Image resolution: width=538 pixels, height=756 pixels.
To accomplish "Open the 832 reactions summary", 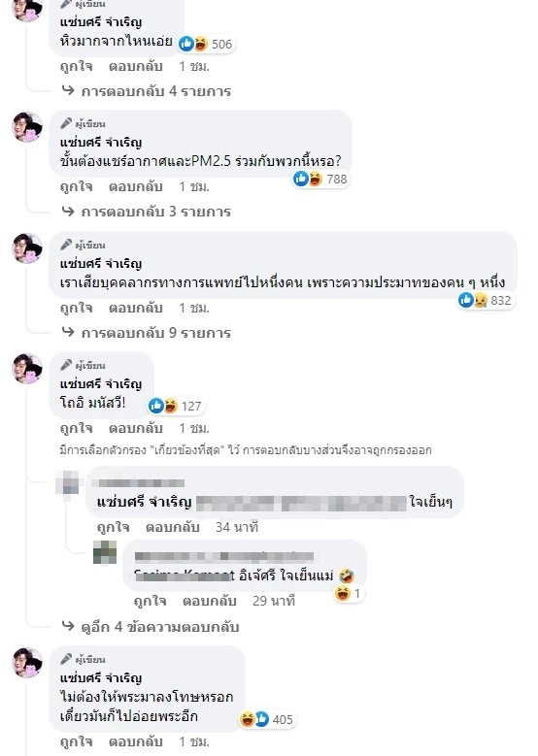I will (x=485, y=301).
